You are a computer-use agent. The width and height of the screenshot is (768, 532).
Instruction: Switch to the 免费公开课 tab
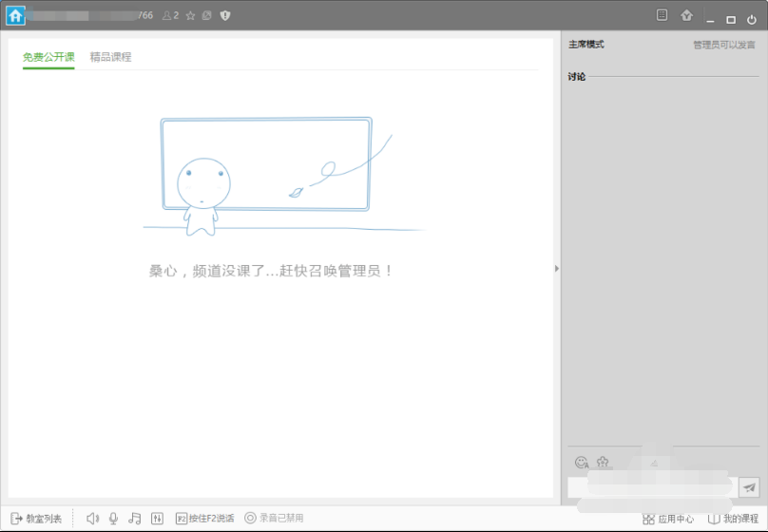(48, 57)
